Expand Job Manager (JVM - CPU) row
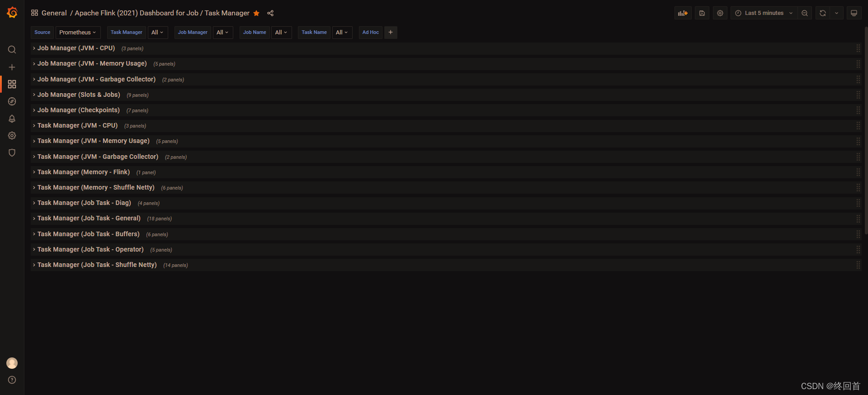Image resolution: width=868 pixels, height=395 pixels. click(76, 48)
